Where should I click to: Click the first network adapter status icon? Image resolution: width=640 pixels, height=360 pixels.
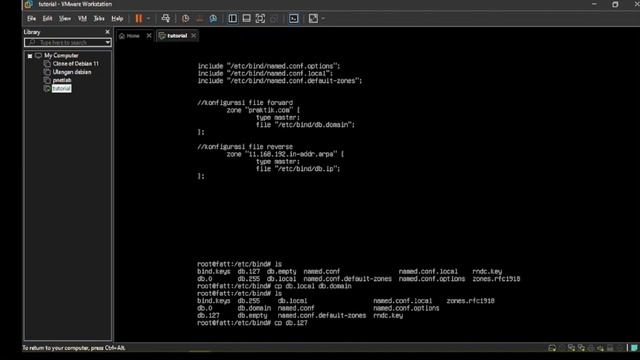(x=571, y=348)
